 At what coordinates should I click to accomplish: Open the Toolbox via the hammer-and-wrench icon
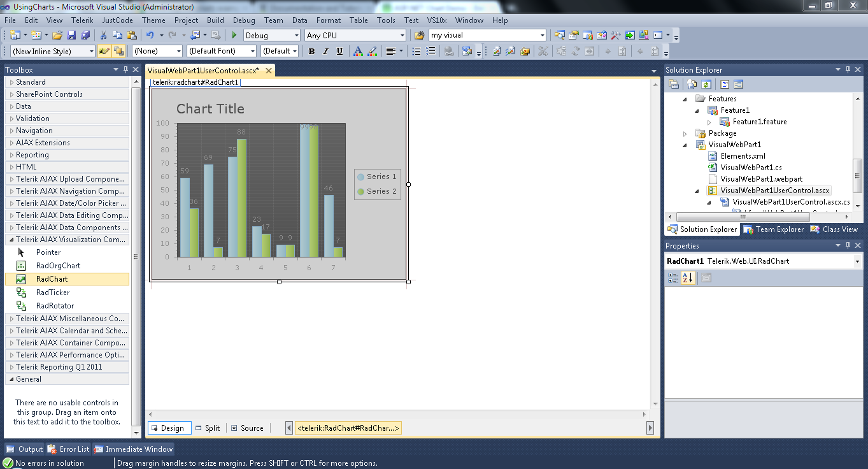point(616,36)
